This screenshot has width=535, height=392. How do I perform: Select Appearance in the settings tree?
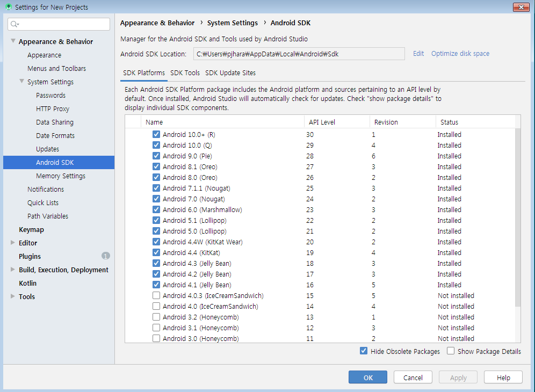pyautogui.click(x=45, y=55)
